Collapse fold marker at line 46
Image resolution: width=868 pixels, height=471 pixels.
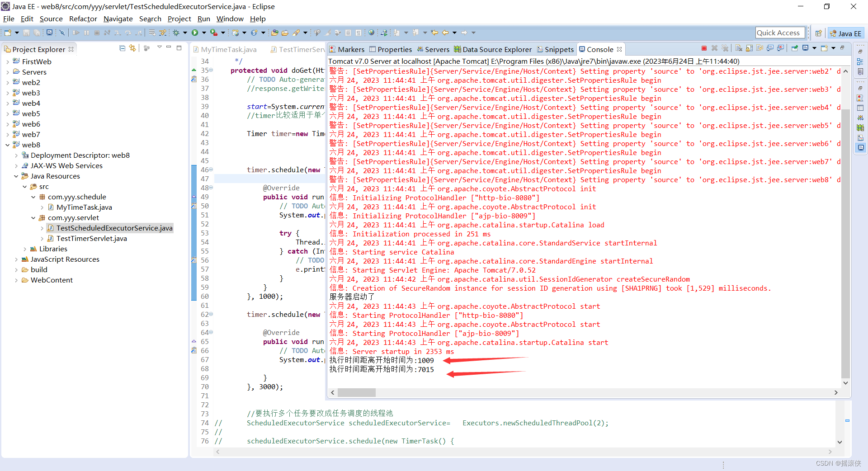pyautogui.click(x=211, y=170)
